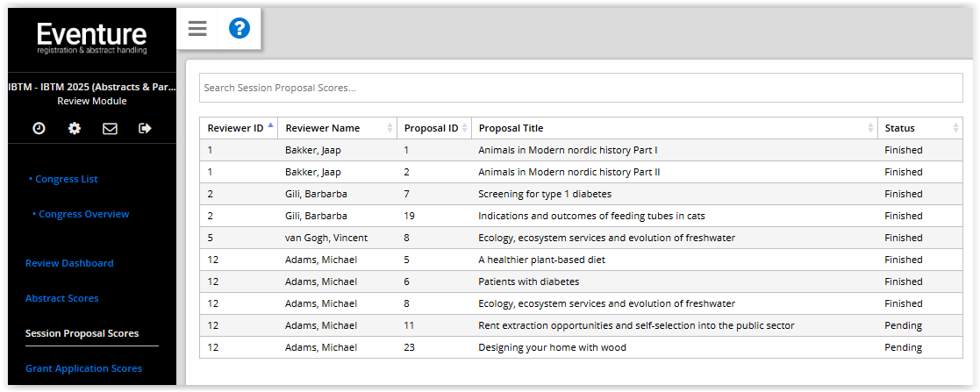Select the Designing your home with wood row
The image size is (980, 392).
[581, 347]
